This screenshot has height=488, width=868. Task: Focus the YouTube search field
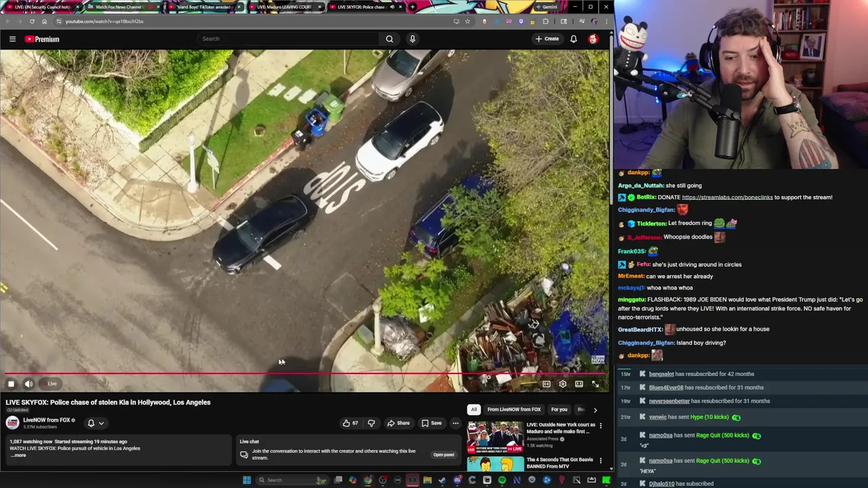point(288,39)
